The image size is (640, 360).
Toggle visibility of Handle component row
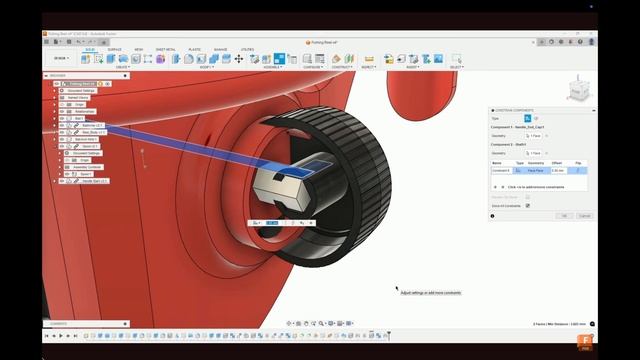coord(62,181)
